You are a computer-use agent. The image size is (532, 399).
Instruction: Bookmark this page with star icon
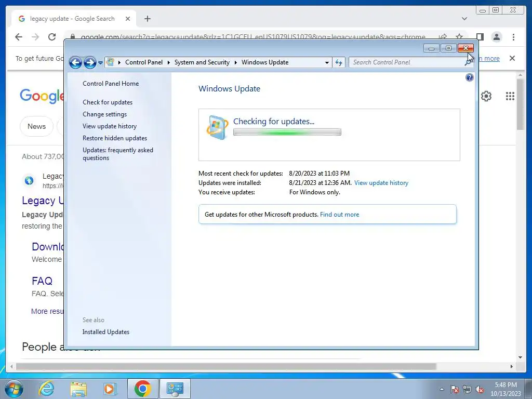(459, 37)
